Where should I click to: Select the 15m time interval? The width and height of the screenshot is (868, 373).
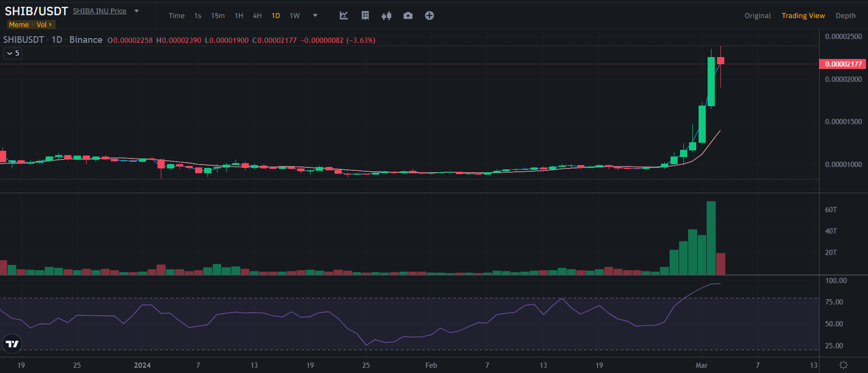(218, 16)
